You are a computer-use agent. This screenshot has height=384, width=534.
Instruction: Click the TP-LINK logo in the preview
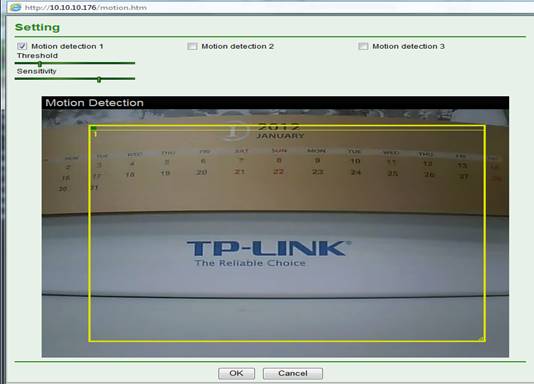269,253
